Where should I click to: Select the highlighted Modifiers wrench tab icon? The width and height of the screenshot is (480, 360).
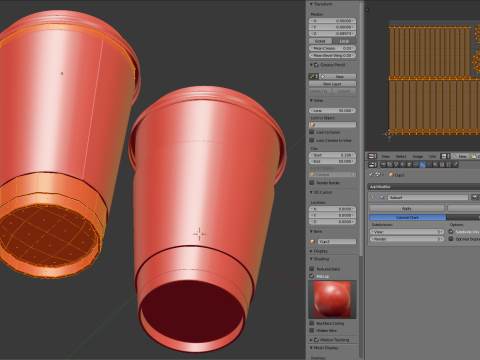click(x=423, y=165)
